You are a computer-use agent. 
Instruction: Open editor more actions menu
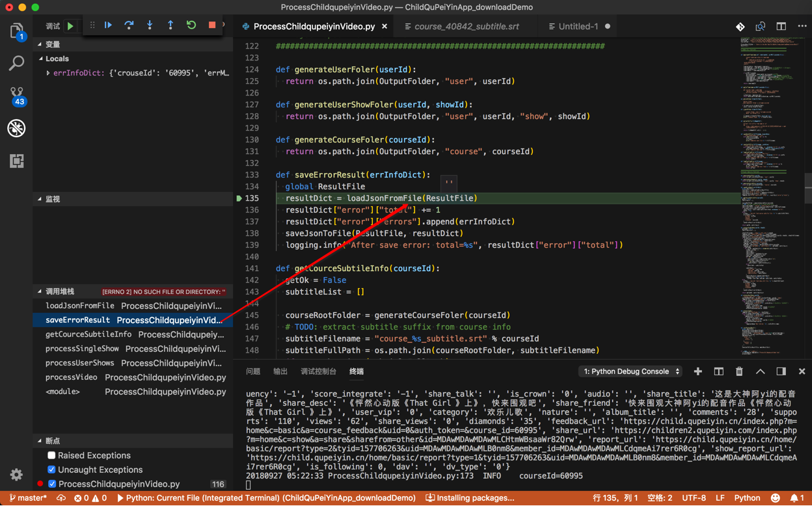802,27
